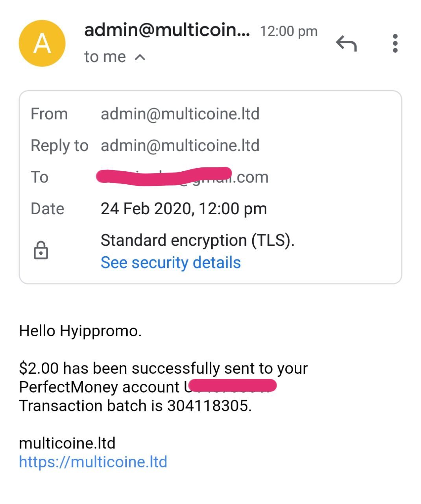This screenshot has height=504, width=421.
Task: Tap the date "24 Feb 2020, 12:00 pm"
Action: (183, 209)
